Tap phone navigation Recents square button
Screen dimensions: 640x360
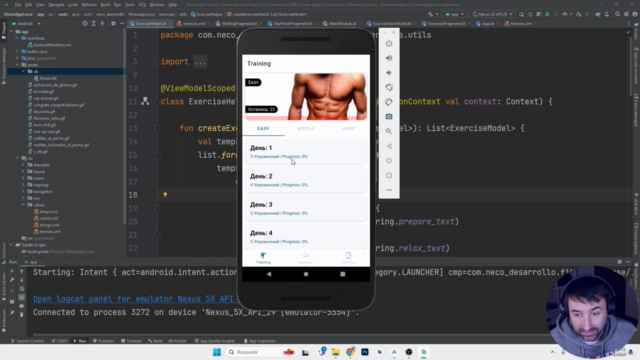[x=343, y=274]
